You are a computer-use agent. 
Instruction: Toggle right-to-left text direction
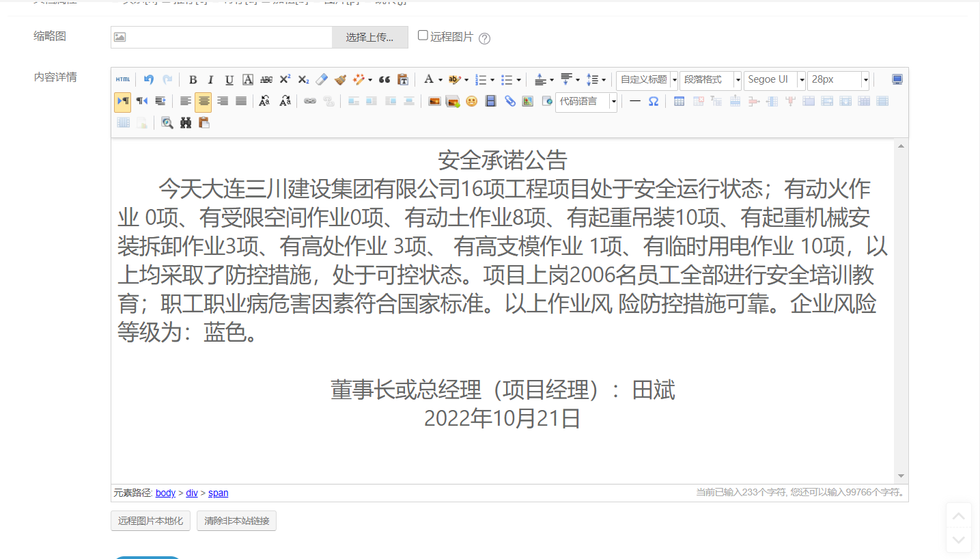pos(142,101)
